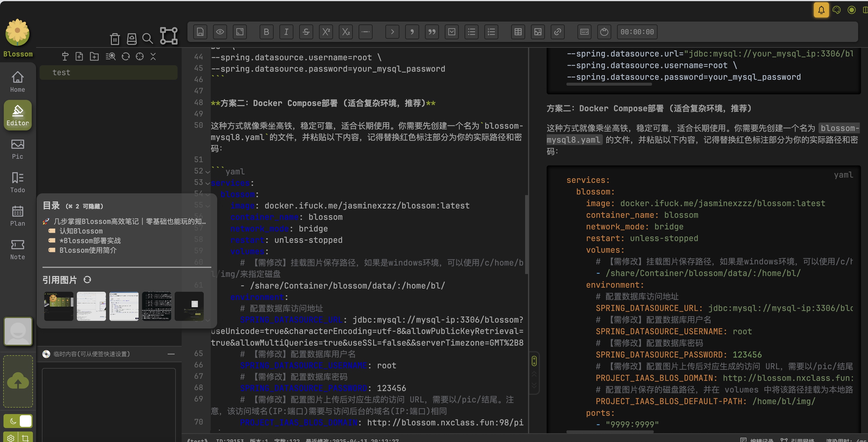Open the third referenced image thumbnail
Screen dimensions: 868x442
(x=124, y=306)
